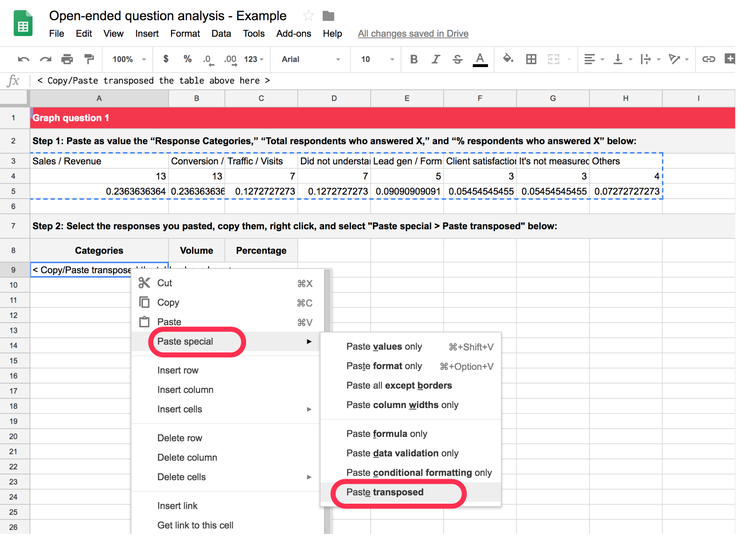Open vertical align options

[x=622, y=59]
